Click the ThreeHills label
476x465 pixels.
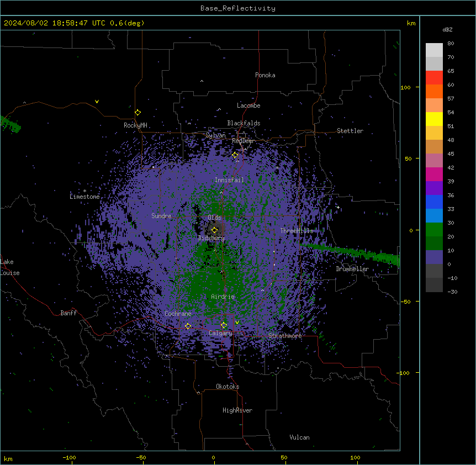point(297,231)
